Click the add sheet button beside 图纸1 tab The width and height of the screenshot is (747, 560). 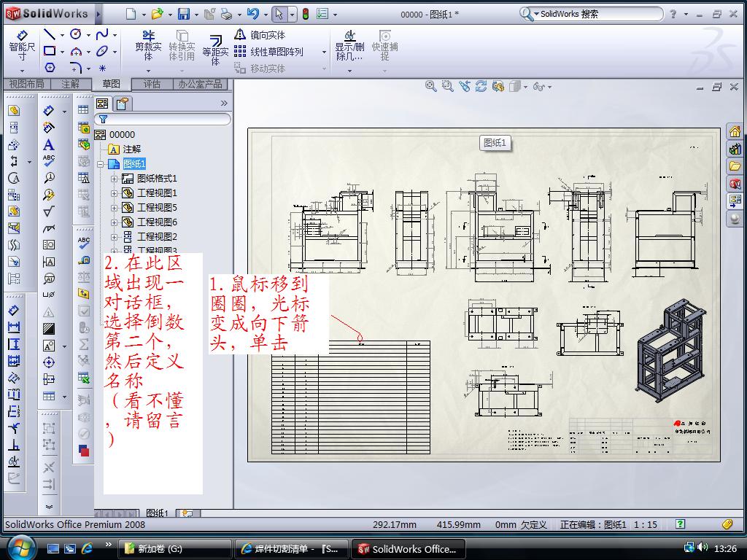[187, 513]
